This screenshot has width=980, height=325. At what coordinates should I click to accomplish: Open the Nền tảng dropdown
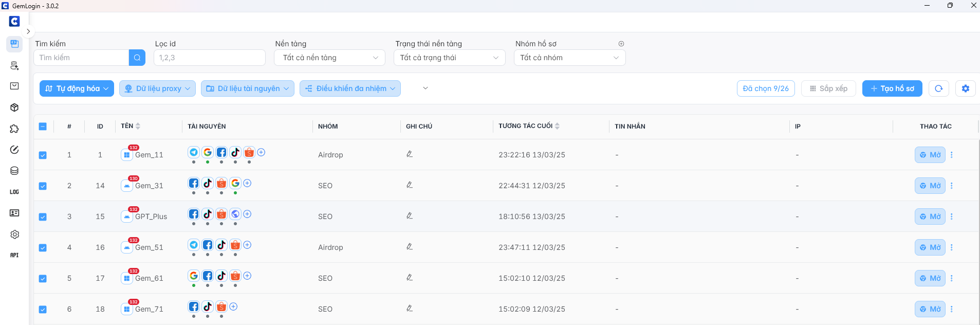[330, 58]
